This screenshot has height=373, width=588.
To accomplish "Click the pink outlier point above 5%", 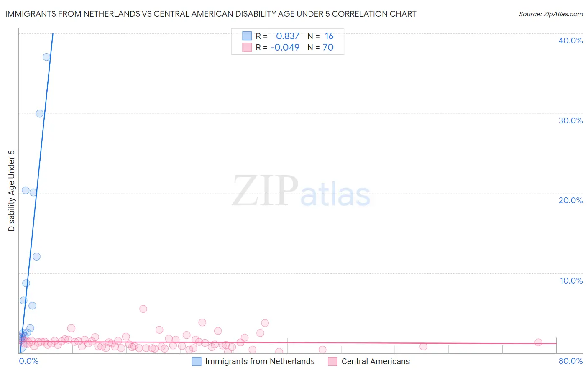I will click(x=143, y=309).
